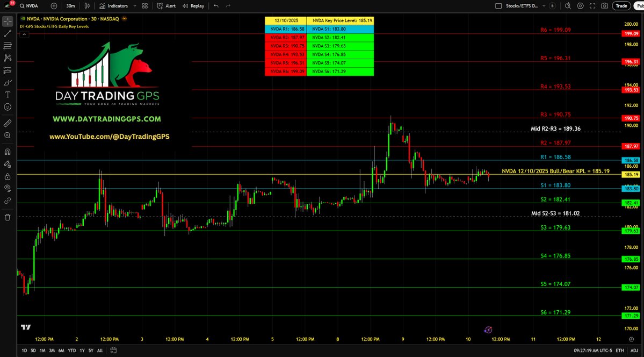Undo the last chart action

216,6
